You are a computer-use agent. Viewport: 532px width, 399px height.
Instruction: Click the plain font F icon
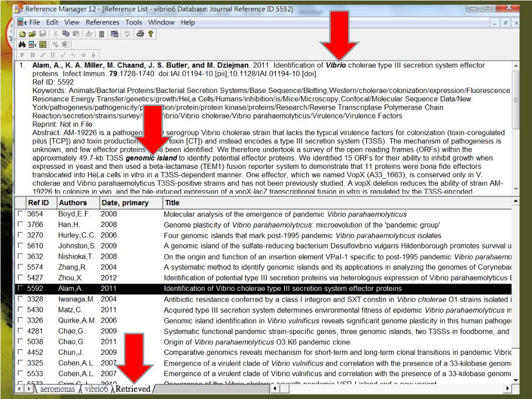tap(22, 55)
